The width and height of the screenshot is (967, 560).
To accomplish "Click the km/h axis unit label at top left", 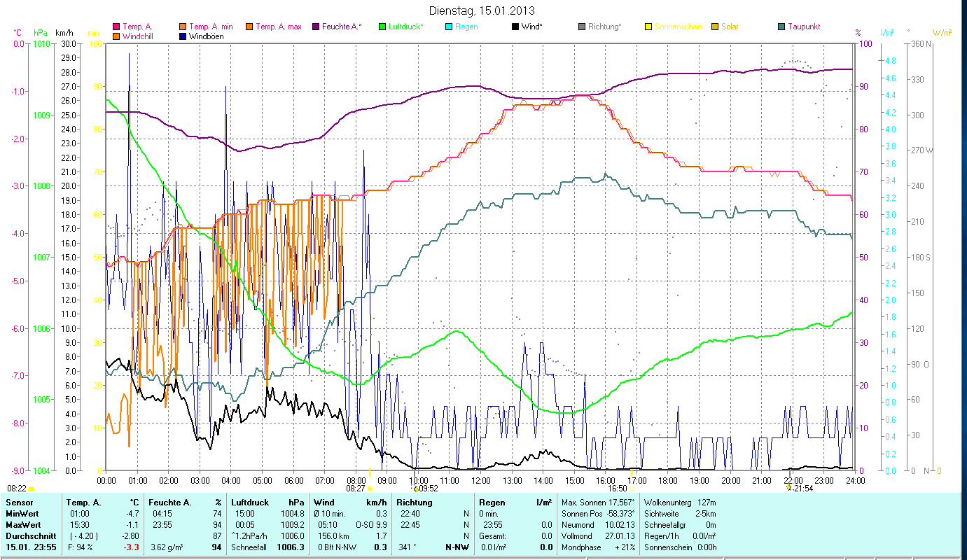I will (x=64, y=33).
